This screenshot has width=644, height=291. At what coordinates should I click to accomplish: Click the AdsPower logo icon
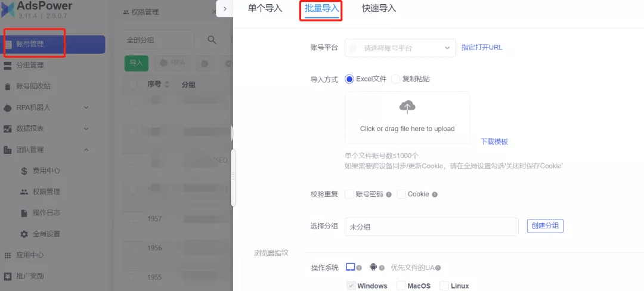click(8, 10)
